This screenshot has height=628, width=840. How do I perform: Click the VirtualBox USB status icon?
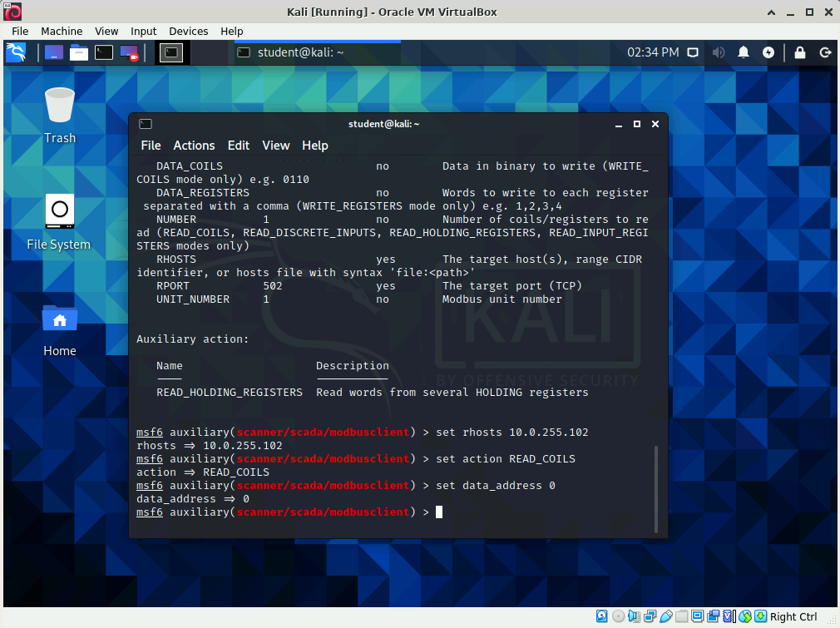coord(666,616)
